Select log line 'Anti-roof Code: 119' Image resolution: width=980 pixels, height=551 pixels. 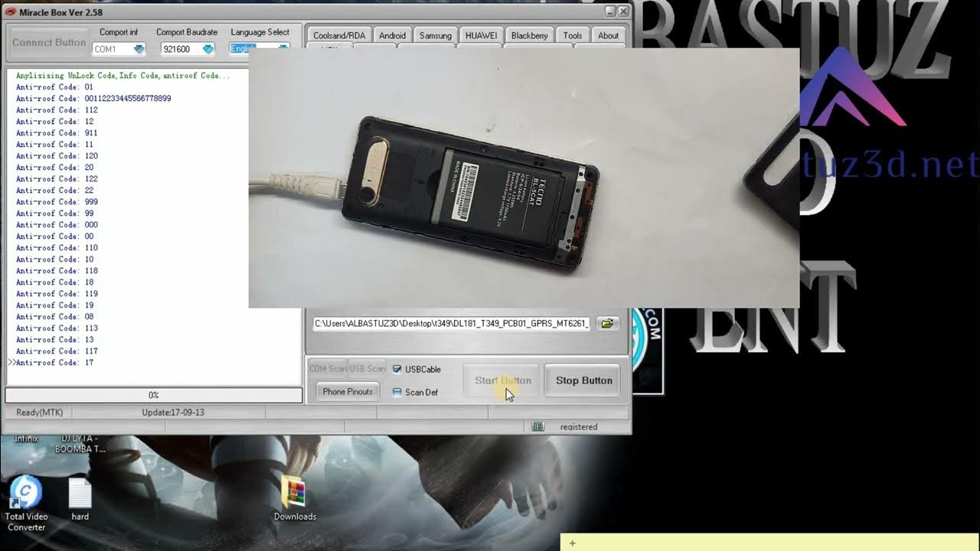(x=57, y=294)
